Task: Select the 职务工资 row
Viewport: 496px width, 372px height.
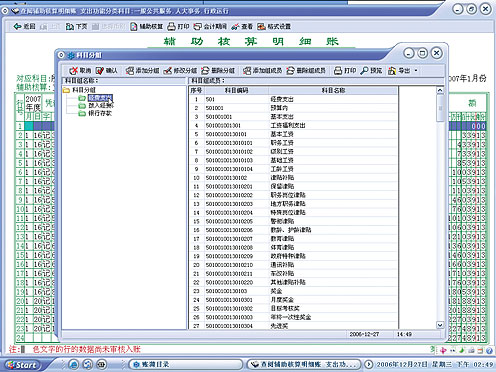Action: tap(293, 143)
